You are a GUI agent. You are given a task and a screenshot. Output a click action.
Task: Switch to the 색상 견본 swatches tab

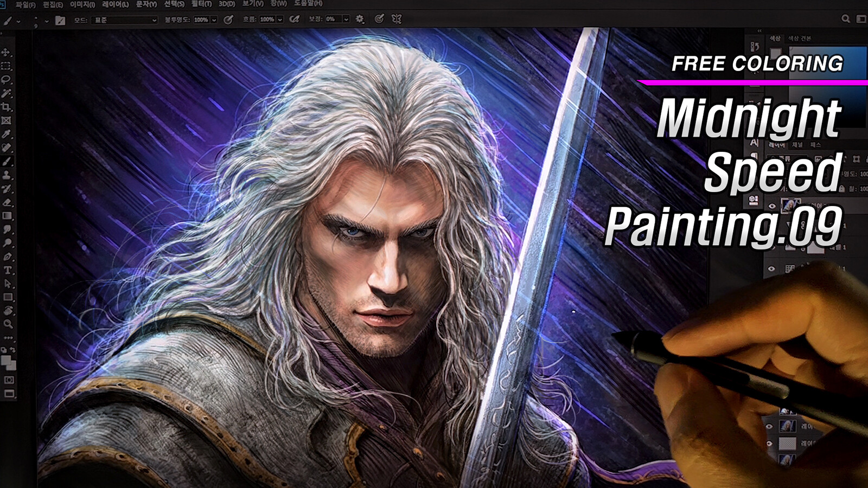click(x=800, y=38)
